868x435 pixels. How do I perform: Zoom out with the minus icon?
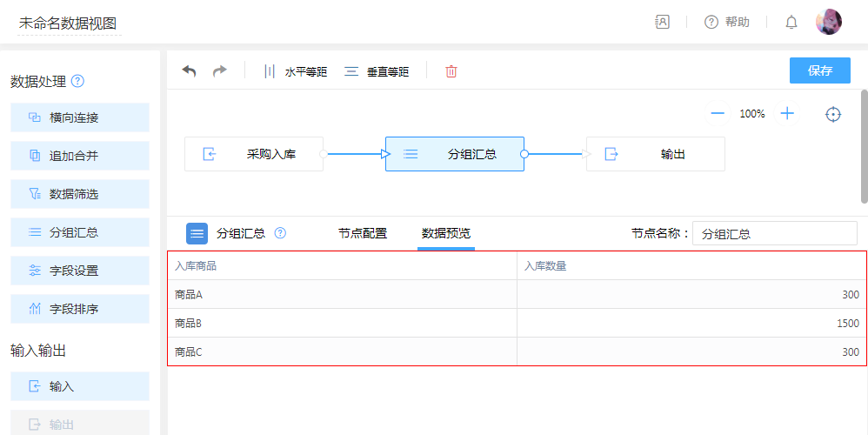point(718,114)
